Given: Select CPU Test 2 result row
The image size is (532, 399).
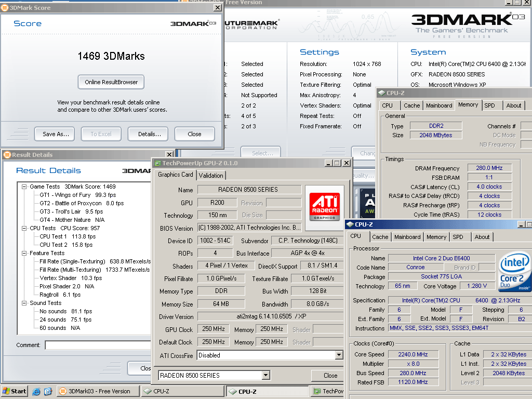Looking at the screenshot, I should (66, 245).
